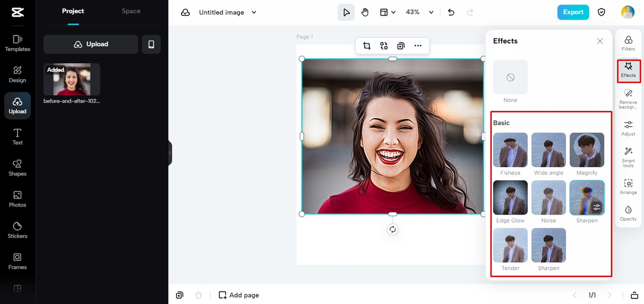Click the crop tool in floating toolbar

click(367, 46)
